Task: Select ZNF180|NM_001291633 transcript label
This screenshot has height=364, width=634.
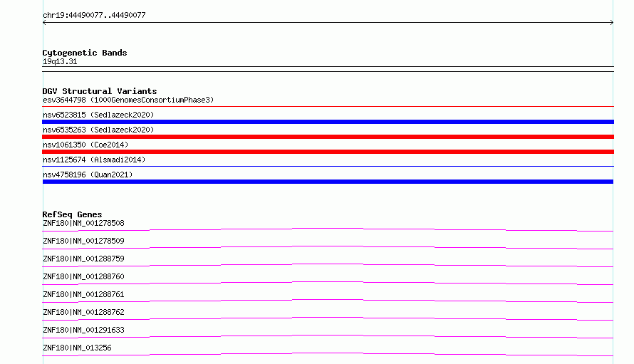Action: pos(83,330)
